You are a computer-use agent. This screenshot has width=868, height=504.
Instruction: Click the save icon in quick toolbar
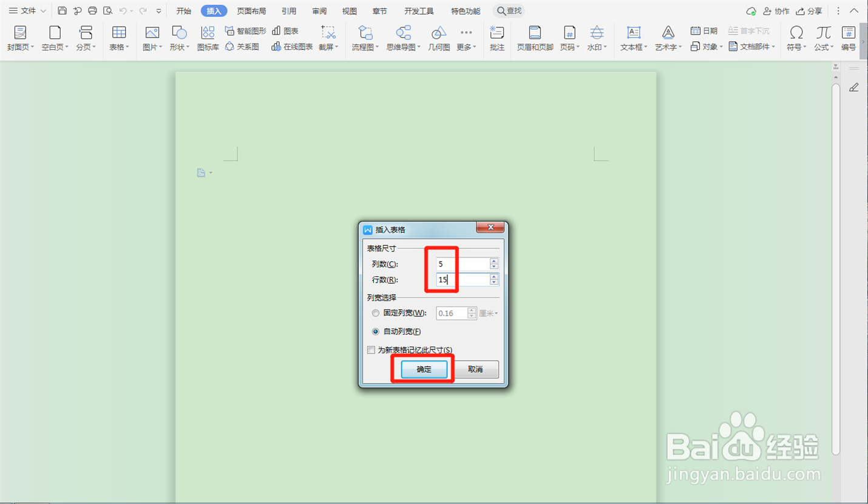click(63, 11)
